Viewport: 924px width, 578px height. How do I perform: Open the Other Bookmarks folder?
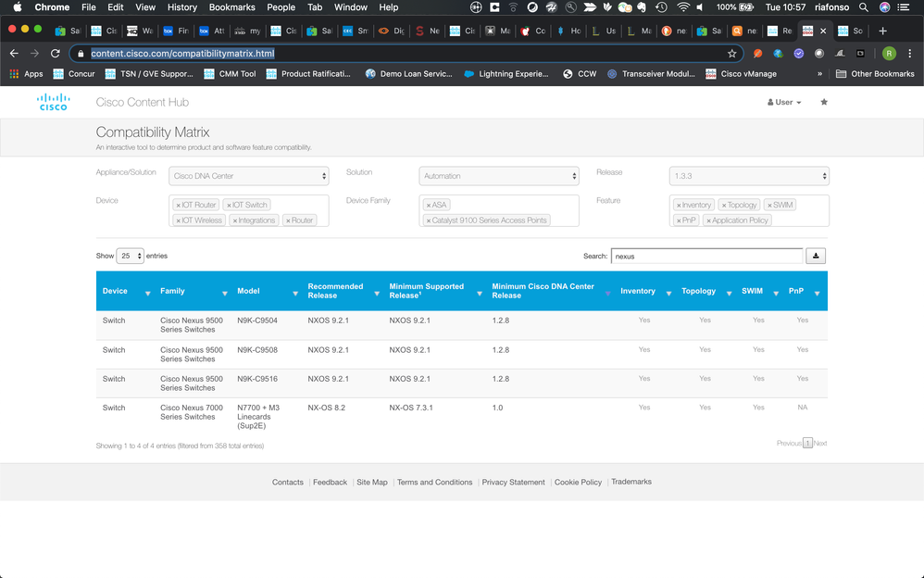[x=875, y=74]
